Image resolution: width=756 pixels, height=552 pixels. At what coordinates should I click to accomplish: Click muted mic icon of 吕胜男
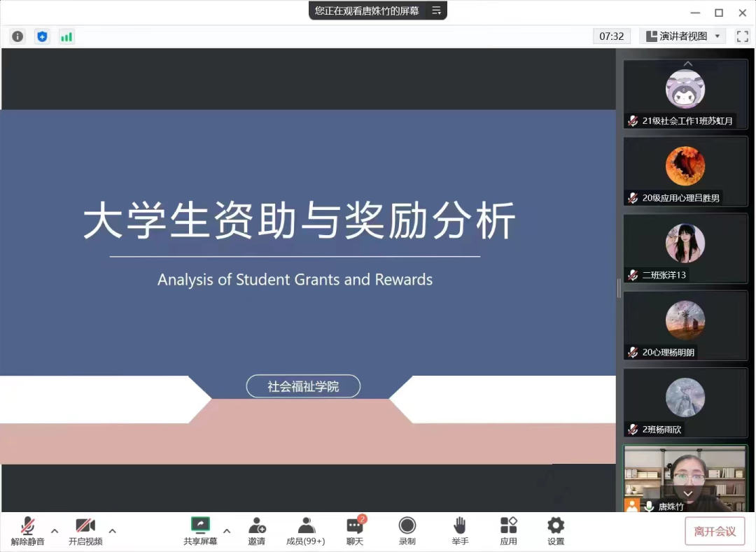[x=633, y=198]
